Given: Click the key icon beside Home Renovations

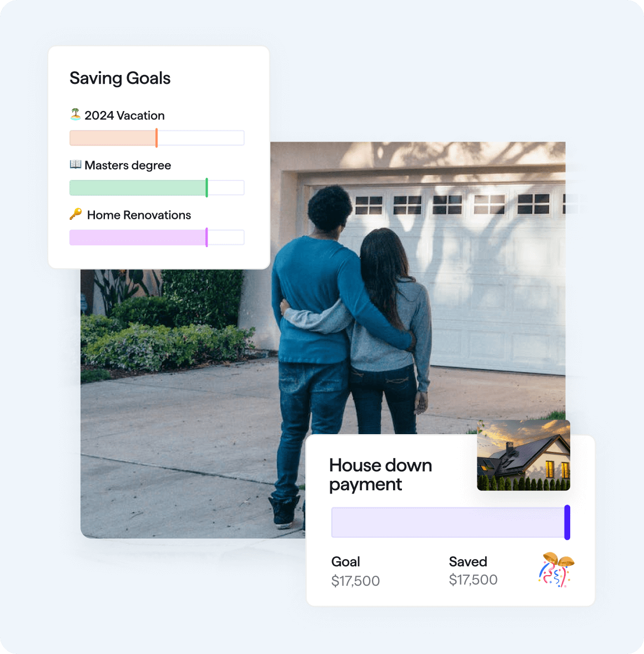Looking at the screenshot, I should tap(76, 214).
